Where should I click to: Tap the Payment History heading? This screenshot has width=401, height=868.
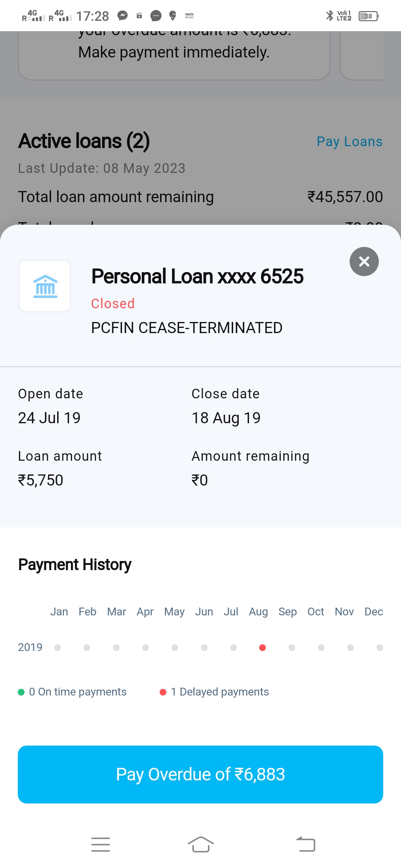[x=75, y=565]
